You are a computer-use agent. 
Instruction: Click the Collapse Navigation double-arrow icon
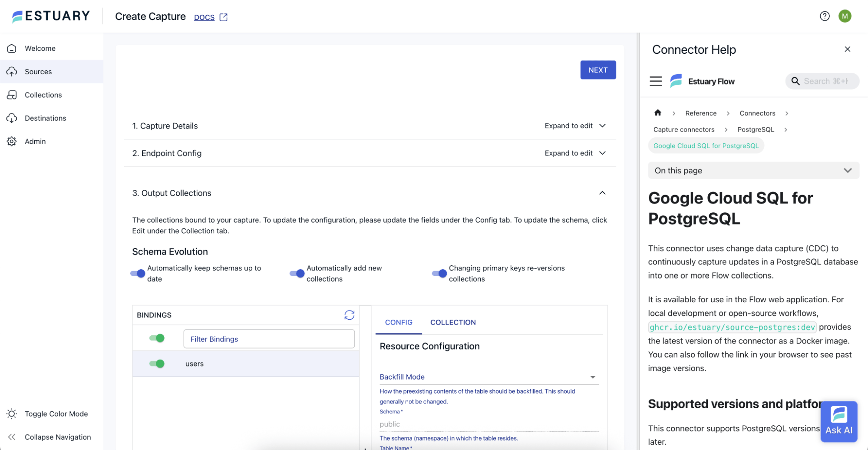[12, 437]
